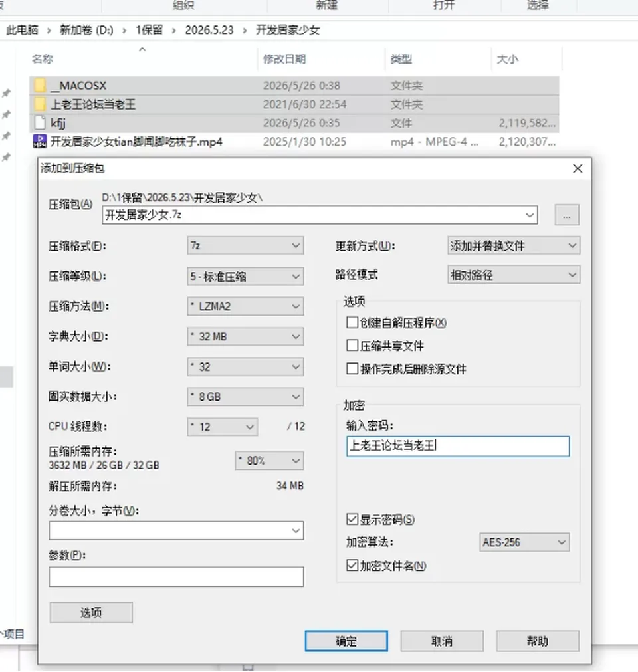The width and height of the screenshot is (638, 672).
Task: Click the archive name field 开发居家少女.7z
Action: (320, 215)
